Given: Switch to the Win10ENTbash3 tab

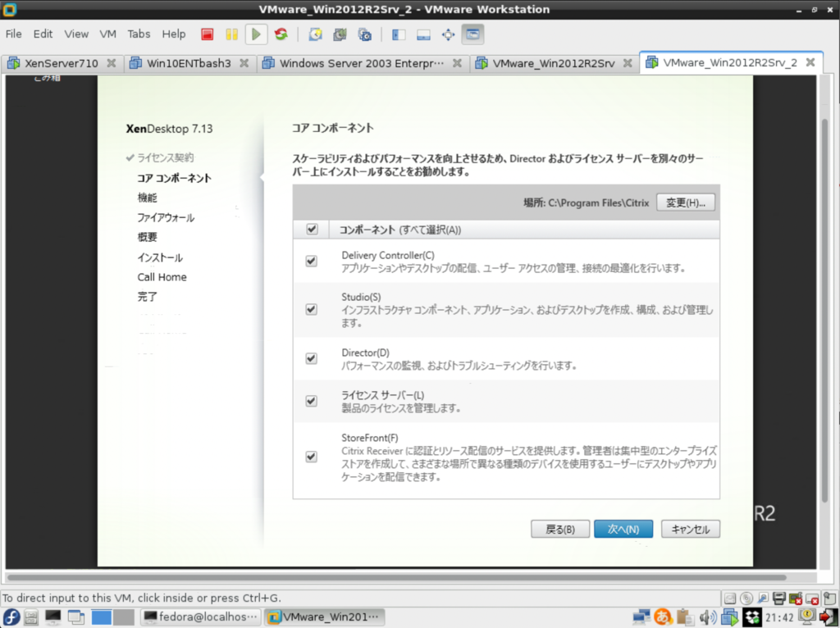Looking at the screenshot, I should (189, 63).
